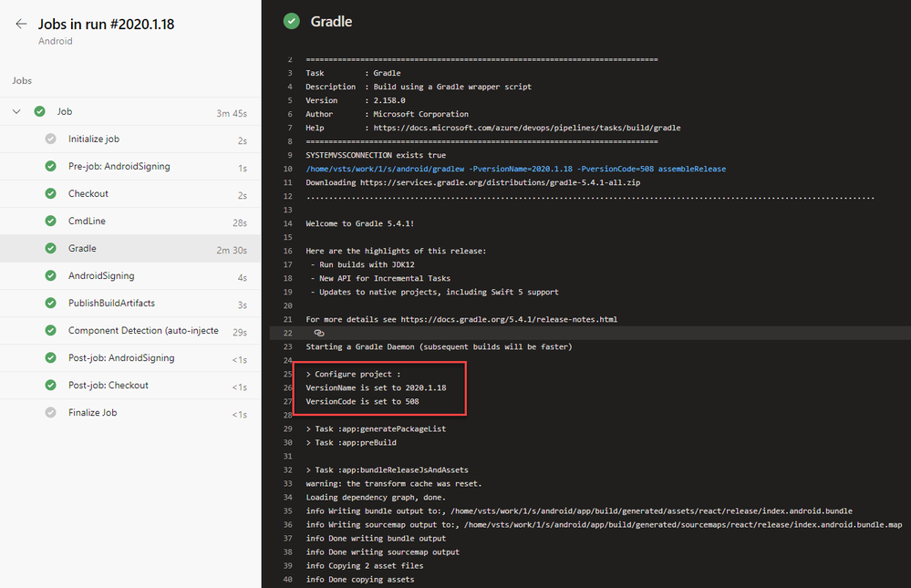Click 'Task :app:preBuild' log line
Viewport: 911px width, 588px height.
click(x=351, y=443)
